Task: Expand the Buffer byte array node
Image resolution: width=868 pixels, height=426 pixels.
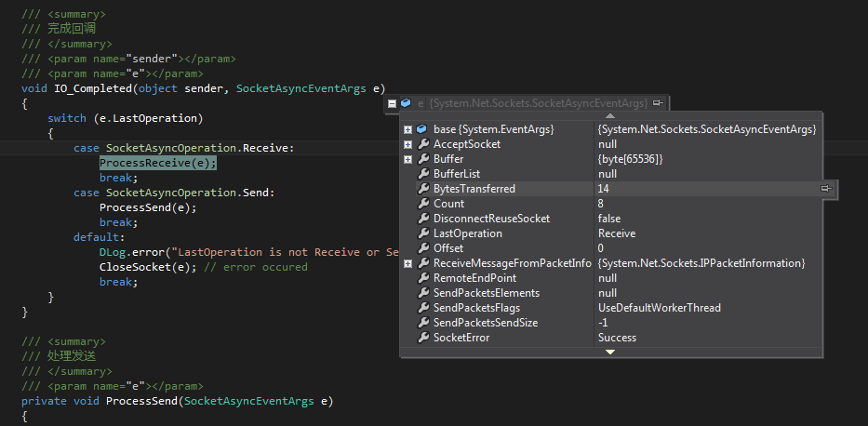Action: coord(408,159)
